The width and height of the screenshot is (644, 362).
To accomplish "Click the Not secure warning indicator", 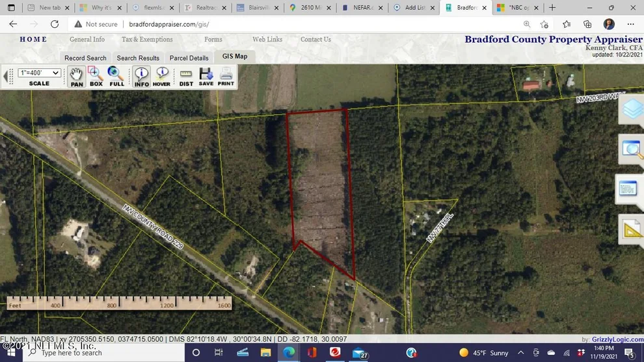I will pyautogui.click(x=96, y=24).
